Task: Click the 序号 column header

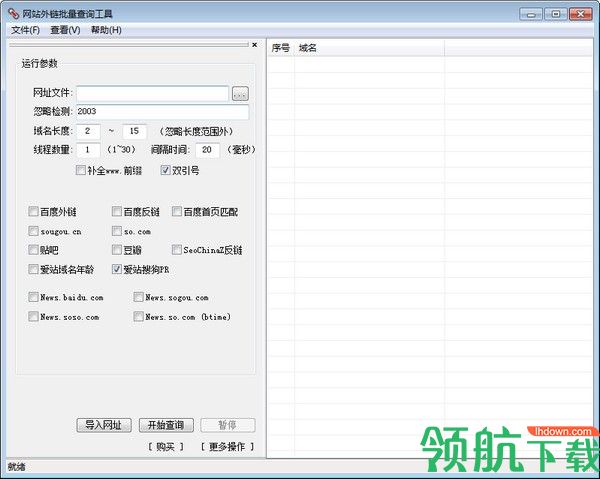Action: [280, 48]
